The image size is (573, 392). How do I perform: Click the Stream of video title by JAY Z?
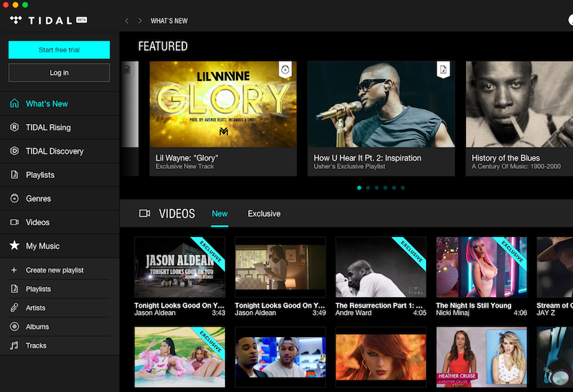coord(554,305)
